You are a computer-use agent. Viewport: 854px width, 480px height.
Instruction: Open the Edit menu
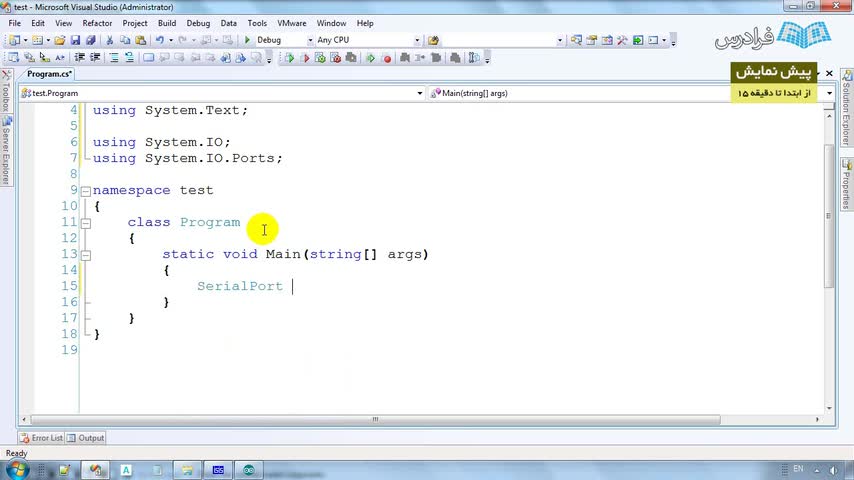point(38,23)
